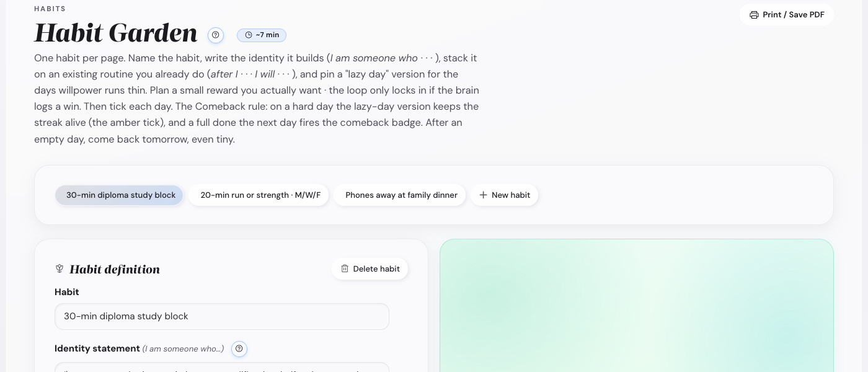Click the Habit field label text
868x372 pixels.
(x=67, y=292)
